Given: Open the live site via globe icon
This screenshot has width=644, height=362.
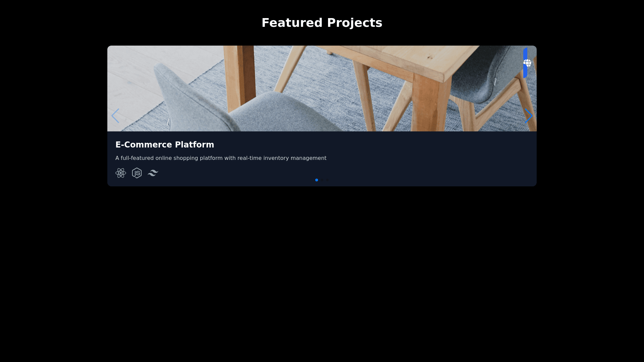Looking at the screenshot, I should [527, 63].
